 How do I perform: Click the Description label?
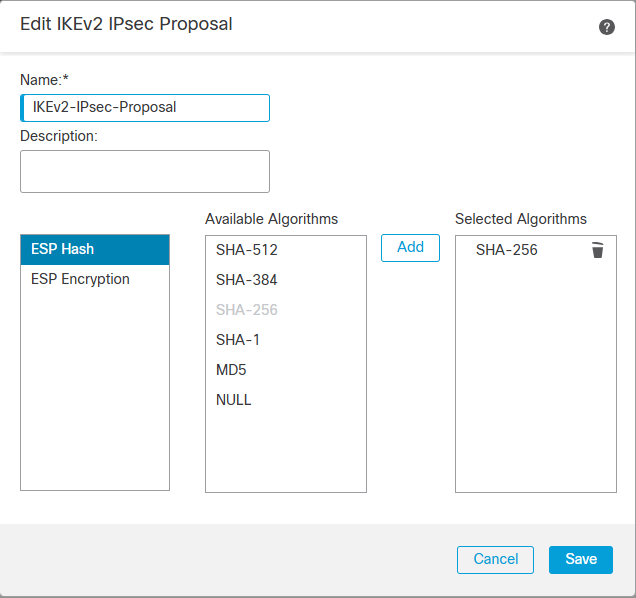(x=59, y=135)
